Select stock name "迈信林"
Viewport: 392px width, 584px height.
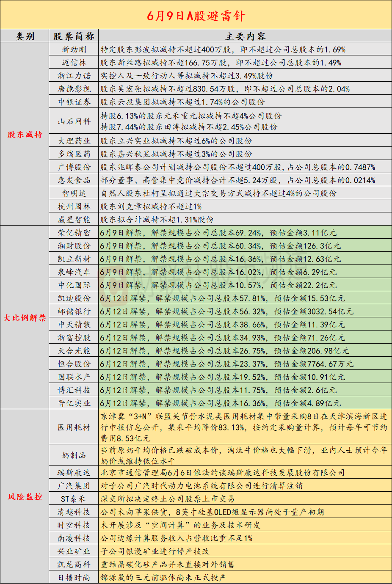pos(74,63)
